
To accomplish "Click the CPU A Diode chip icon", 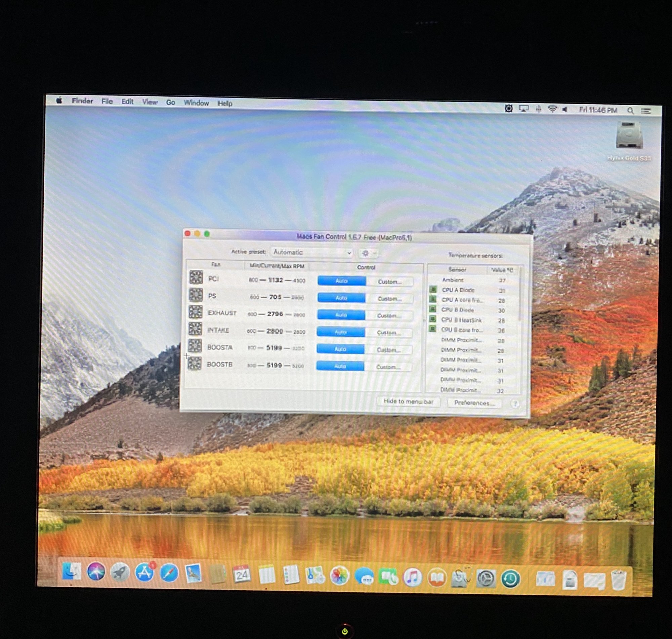I will [433, 289].
